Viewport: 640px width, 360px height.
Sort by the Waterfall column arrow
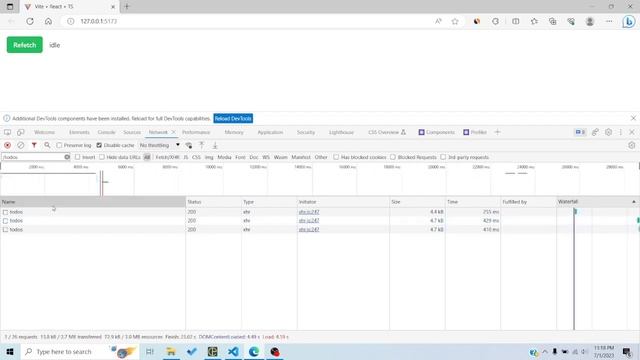[633, 202]
